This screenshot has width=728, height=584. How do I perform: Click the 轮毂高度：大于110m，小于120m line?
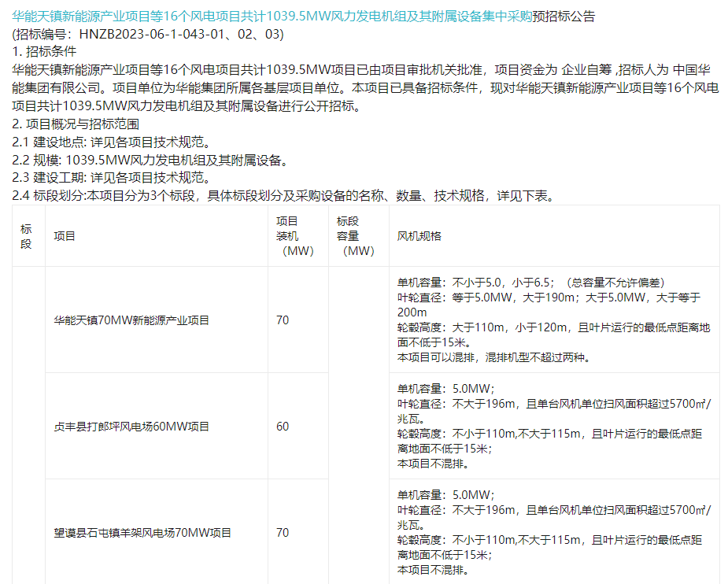[553, 335]
